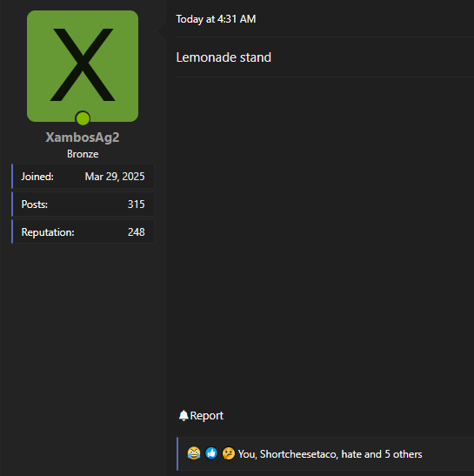Open XambosAg2's green X avatar
Screen dimensions: 474x476
[x=83, y=66]
